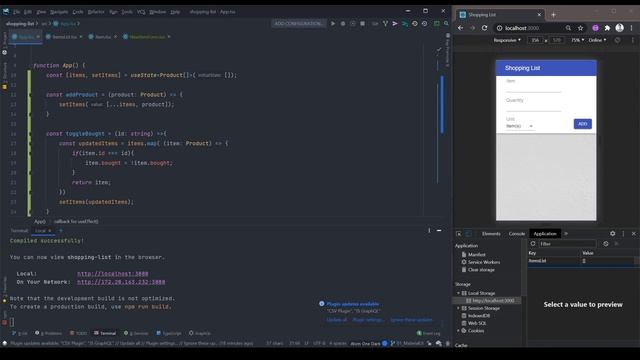Open the ADD CONFIGURATION run config box
Screen dimensions: 640x360
298,24
